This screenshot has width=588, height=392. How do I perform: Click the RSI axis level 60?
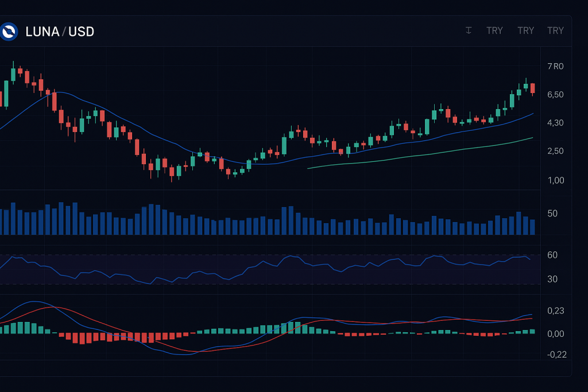(x=552, y=255)
